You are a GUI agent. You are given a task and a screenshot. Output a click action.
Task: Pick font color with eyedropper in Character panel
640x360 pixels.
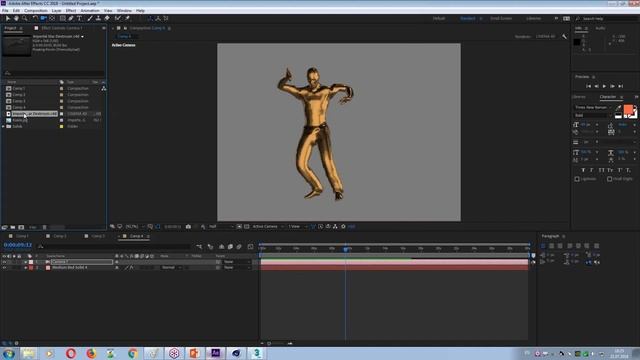(618, 108)
